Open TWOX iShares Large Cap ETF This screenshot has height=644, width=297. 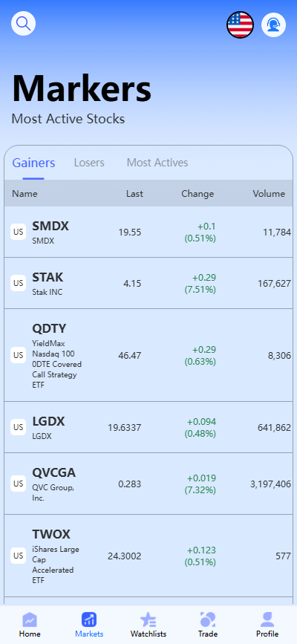(148, 556)
